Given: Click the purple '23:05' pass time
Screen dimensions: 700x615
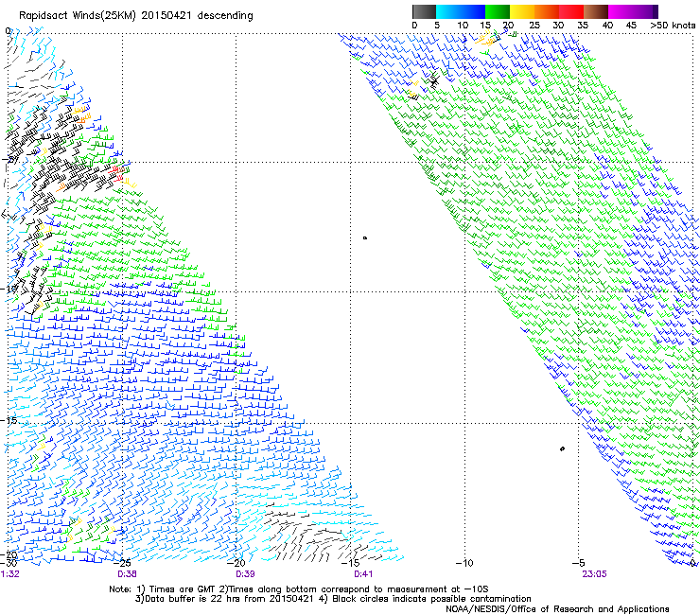Looking at the screenshot, I should click(594, 574).
